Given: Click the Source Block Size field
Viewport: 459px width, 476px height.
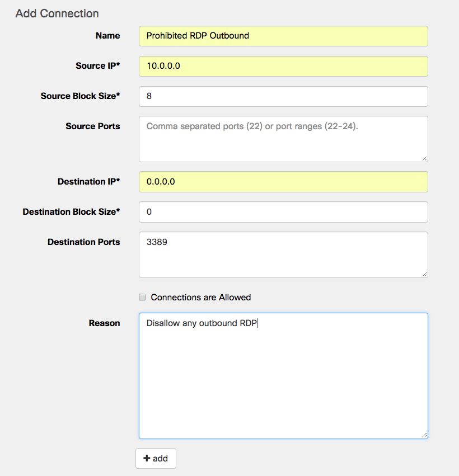Looking at the screenshot, I should [x=283, y=96].
